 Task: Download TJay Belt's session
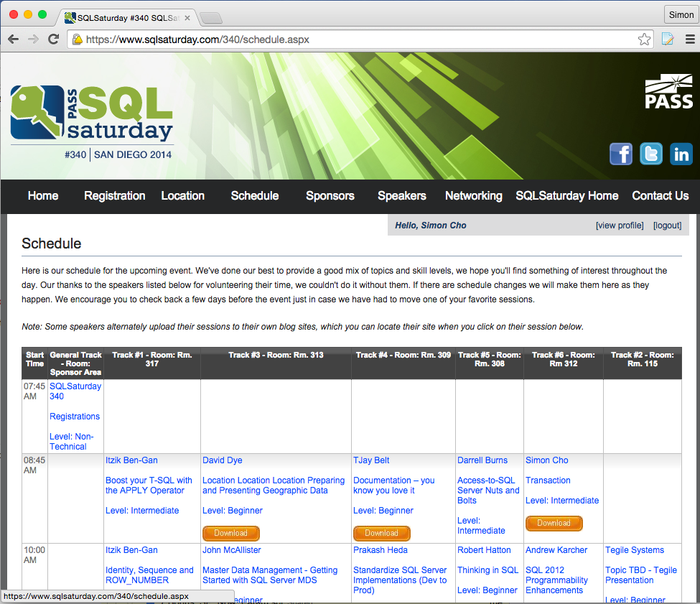tap(382, 533)
